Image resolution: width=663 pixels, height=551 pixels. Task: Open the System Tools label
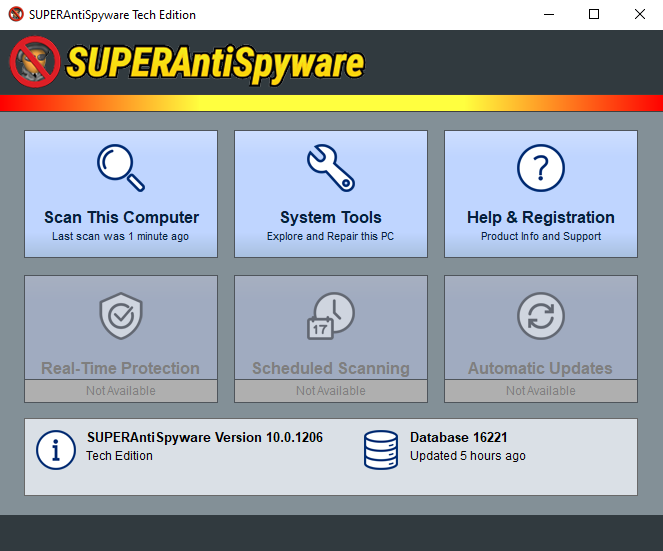click(x=330, y=217)
